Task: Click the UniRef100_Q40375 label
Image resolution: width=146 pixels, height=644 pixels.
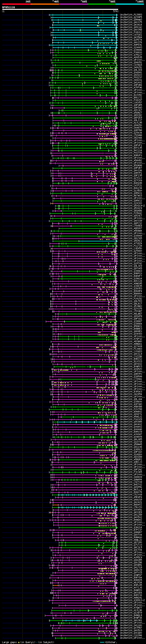Action: pos(131,22)
